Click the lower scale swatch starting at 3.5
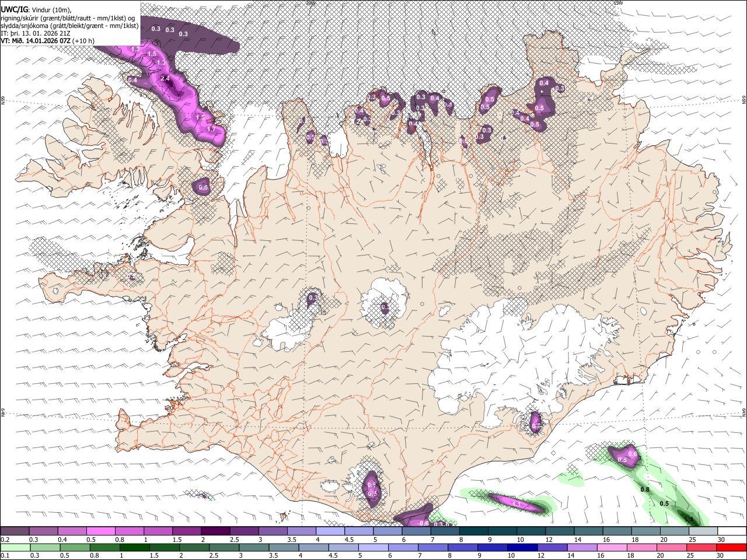This screenshot has width=747, height=560. pos(284,547)
